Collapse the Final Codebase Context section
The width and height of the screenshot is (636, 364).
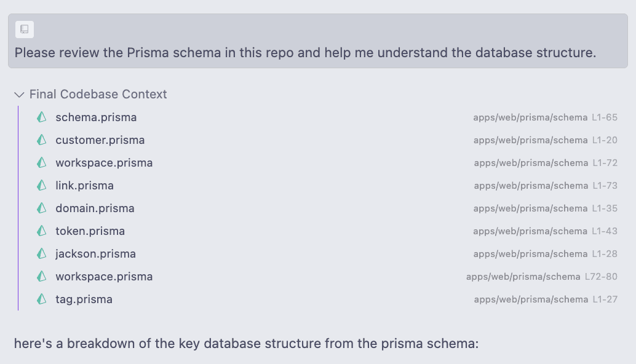19,95
